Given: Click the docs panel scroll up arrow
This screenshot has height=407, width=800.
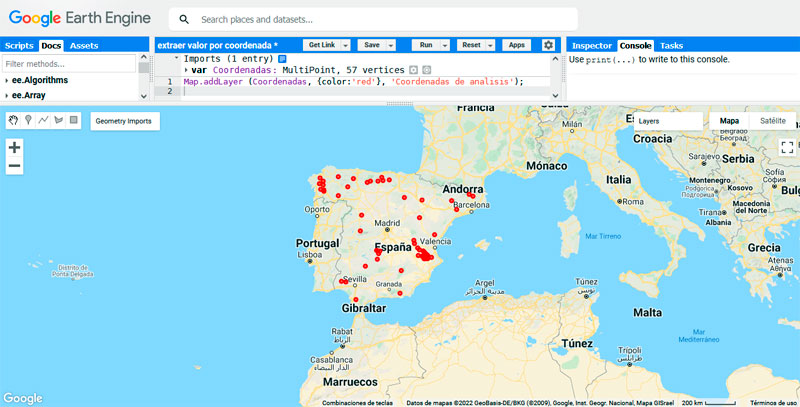Looking at the screenshot, I should pos(144,57).
